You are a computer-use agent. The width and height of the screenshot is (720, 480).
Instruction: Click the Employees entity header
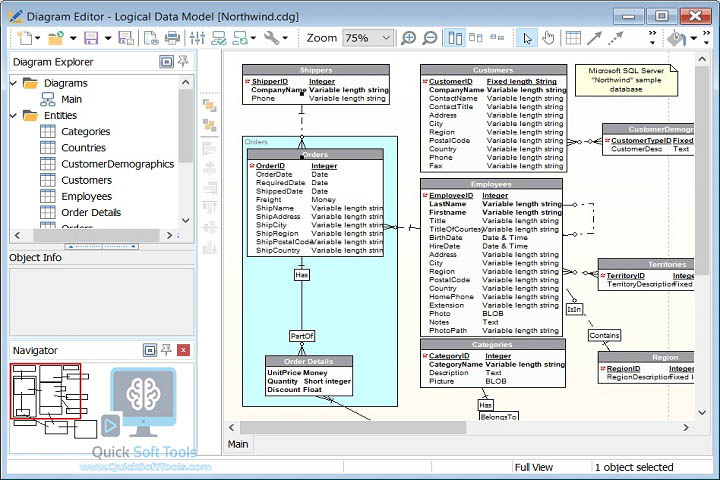coord(491,184)
